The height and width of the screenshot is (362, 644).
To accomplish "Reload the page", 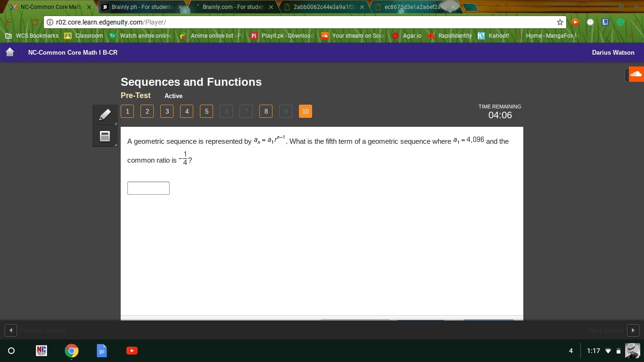I will tap(34, 22).
